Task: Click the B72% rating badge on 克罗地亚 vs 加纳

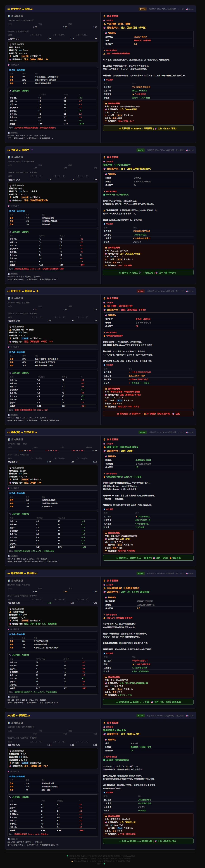Action: 143,9
